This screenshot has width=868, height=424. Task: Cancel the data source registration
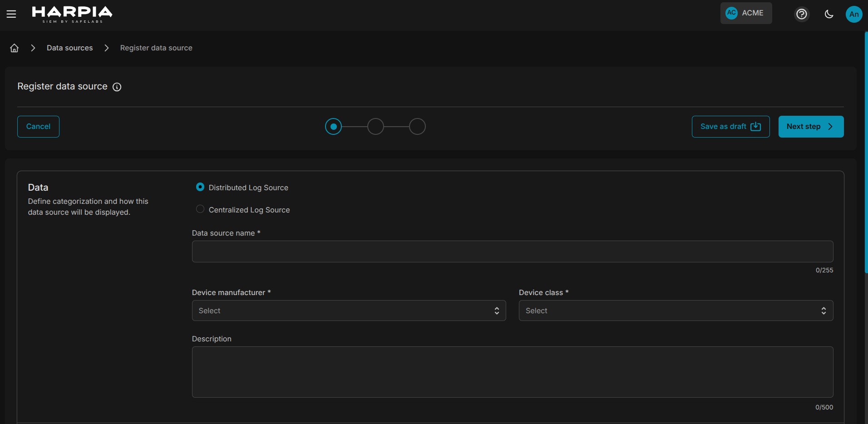tap(38, 127)
